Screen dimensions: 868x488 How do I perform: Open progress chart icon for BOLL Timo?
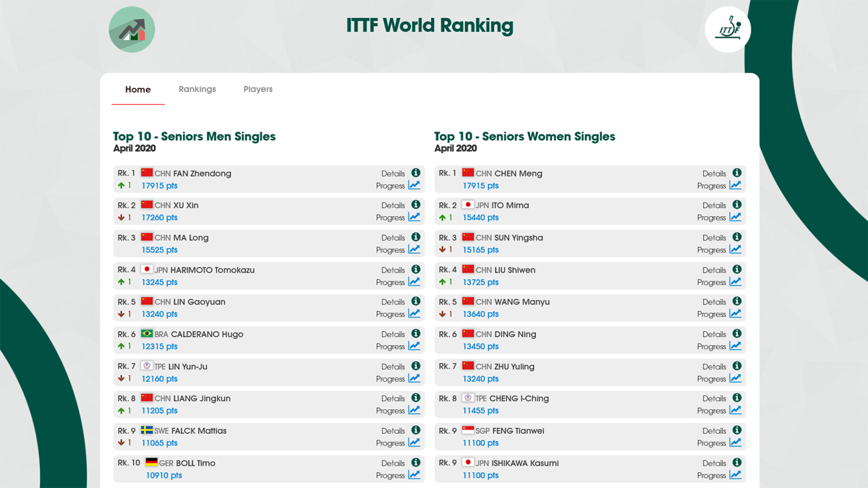[414, 475]
